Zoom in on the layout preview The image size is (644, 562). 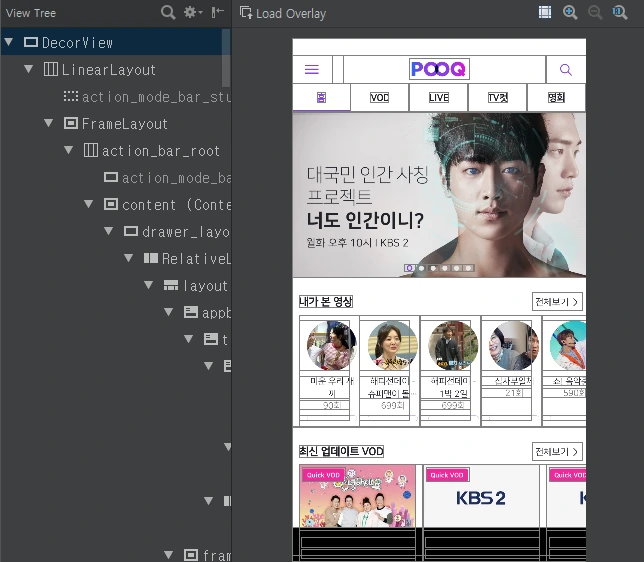[570, 12]
